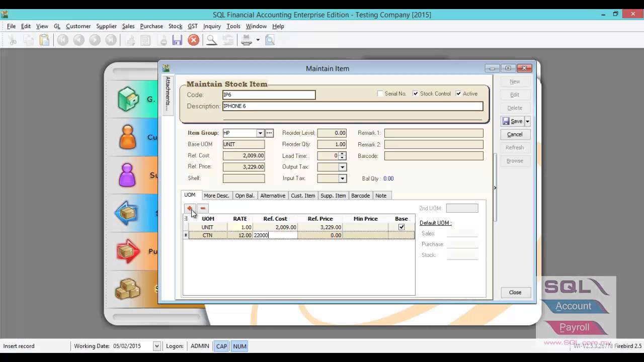Image resolution: width=644 pixels, height=362 pixels.
Task: Open the Save button dropdown arrow
Action: coord(527,121)
